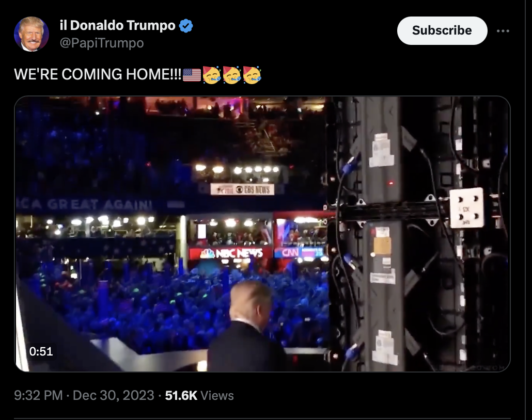Image resolution: width=532 pixels, height=420 pixels.
Task: Click the NBC News sign in the video
Action: 231,253
